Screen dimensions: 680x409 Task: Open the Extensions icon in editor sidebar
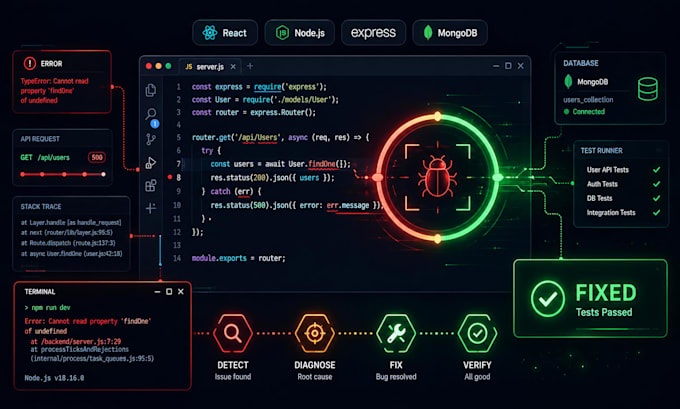(x=150, y=186)
